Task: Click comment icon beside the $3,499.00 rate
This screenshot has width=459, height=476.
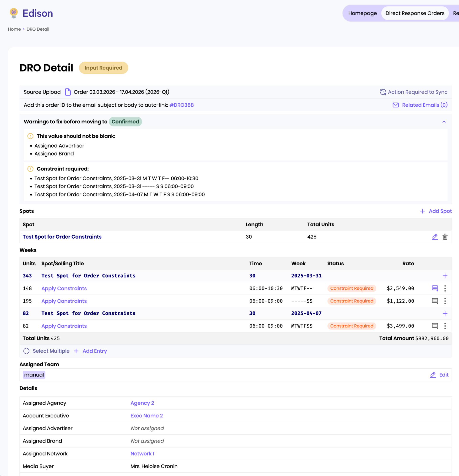Action: pyautogui.click(x=435, y=326)
